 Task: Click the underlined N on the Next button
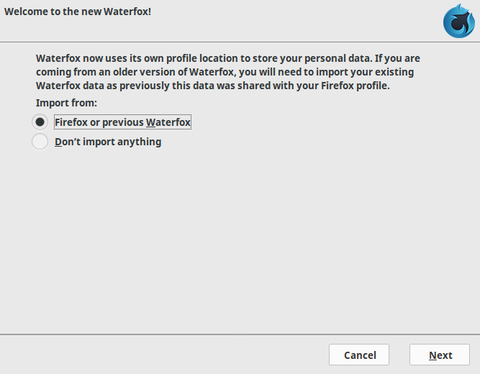tap(433, 355)
